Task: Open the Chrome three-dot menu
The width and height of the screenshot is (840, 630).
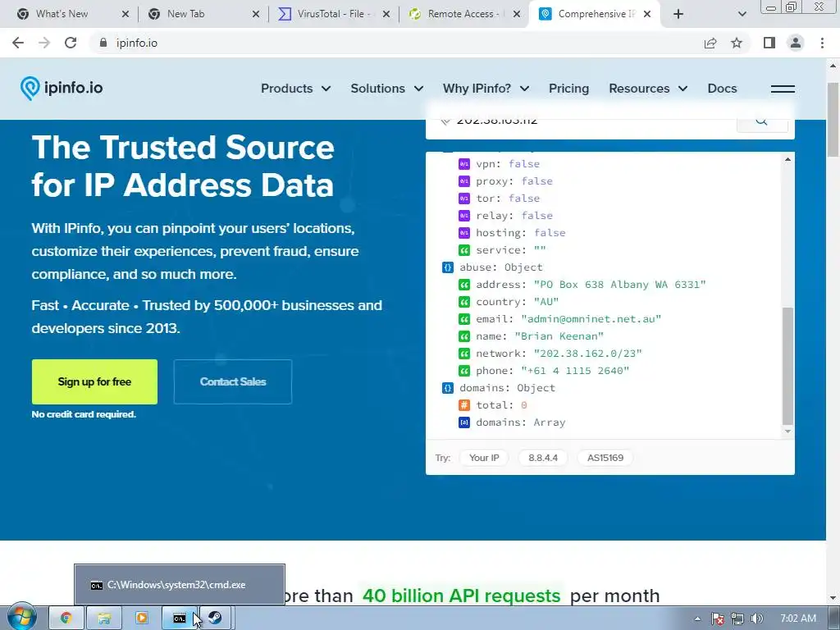Action: point(822,43)
